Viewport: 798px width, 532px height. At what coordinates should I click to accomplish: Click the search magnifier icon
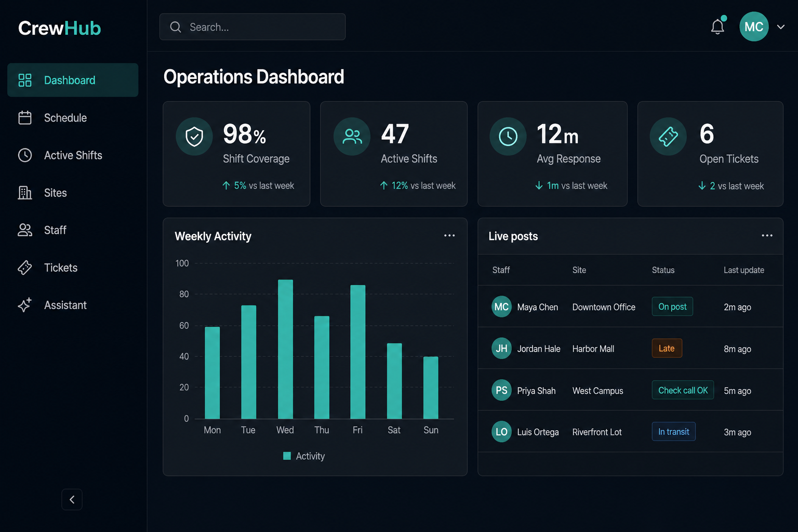pos(176,27)
